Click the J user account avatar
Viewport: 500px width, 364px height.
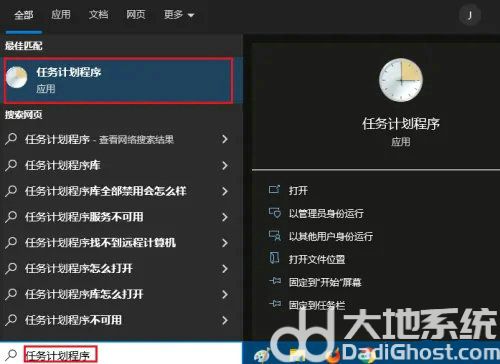pyautogui.click(x=470, y=15)
